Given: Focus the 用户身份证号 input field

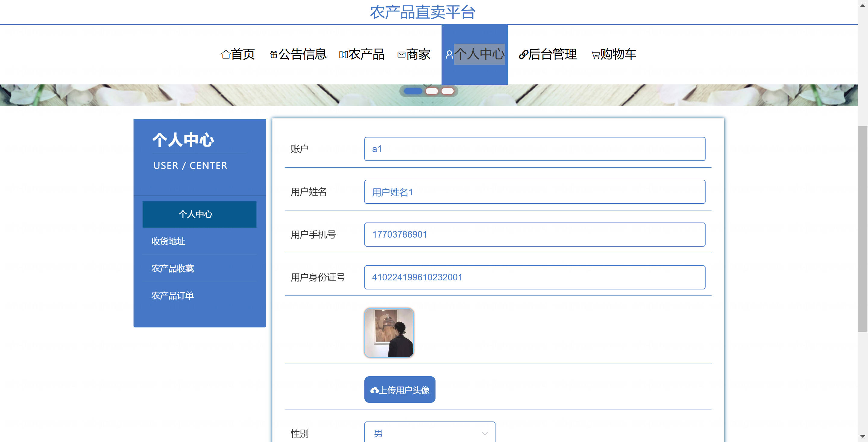Looking at the screenshot, I should 535,277.
